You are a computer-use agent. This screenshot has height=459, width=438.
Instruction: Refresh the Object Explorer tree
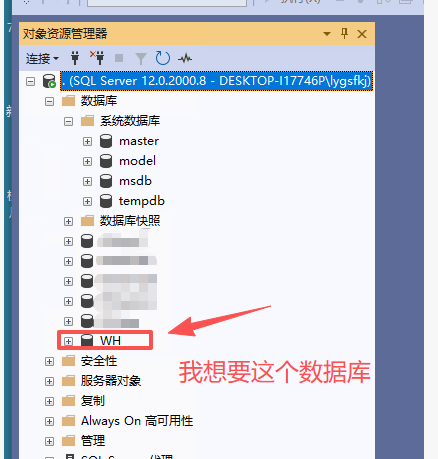[163, 58]
